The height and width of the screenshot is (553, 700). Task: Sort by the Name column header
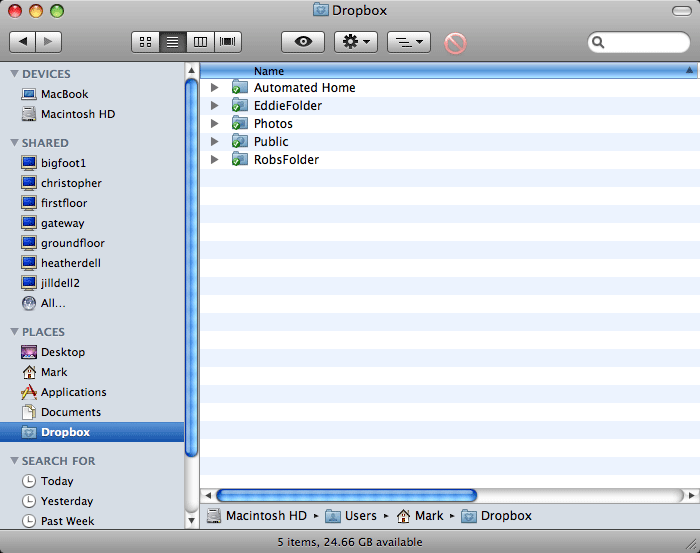tap(448, 71)
